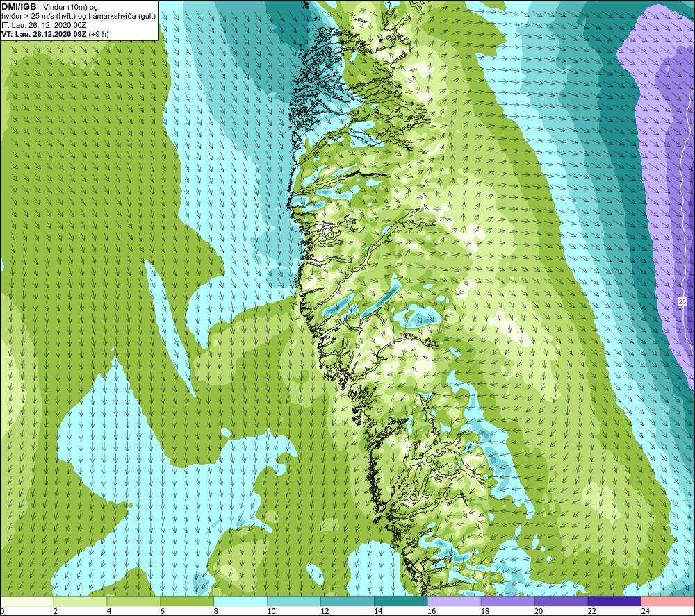Click the "12" label on the wind scale
The width and height of the screenshot is (695, 616).
(x=325, y=611)
